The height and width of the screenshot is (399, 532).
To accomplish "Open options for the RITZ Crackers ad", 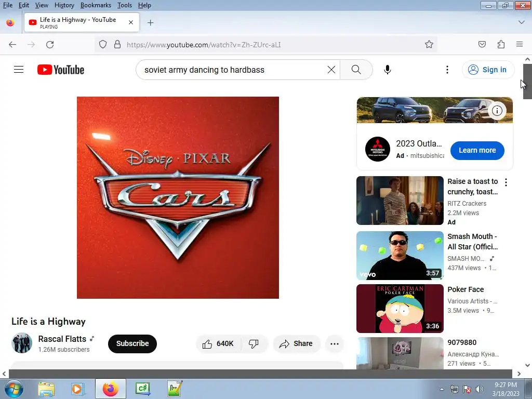I will click(506, 182).
